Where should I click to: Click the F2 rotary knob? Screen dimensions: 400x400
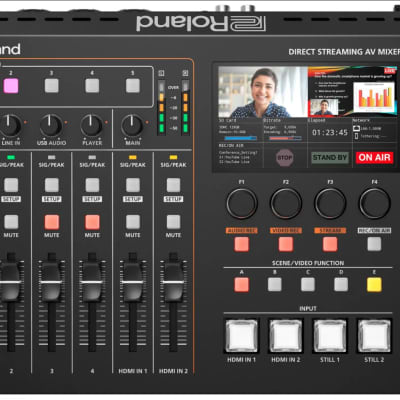pos(286,203)
